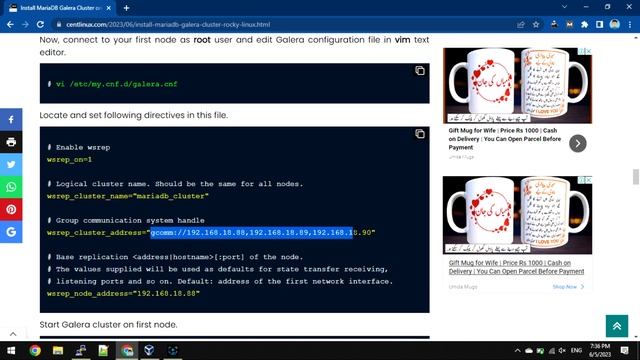Click the wsrep_node_address line
The height and width of the screenshot is (360, 640).
point(123,293)
